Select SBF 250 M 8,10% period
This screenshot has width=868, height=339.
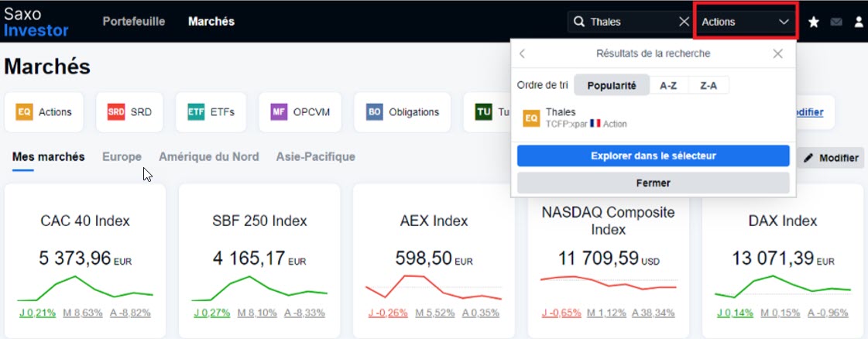pyautogui.click(x=257, y=313)
